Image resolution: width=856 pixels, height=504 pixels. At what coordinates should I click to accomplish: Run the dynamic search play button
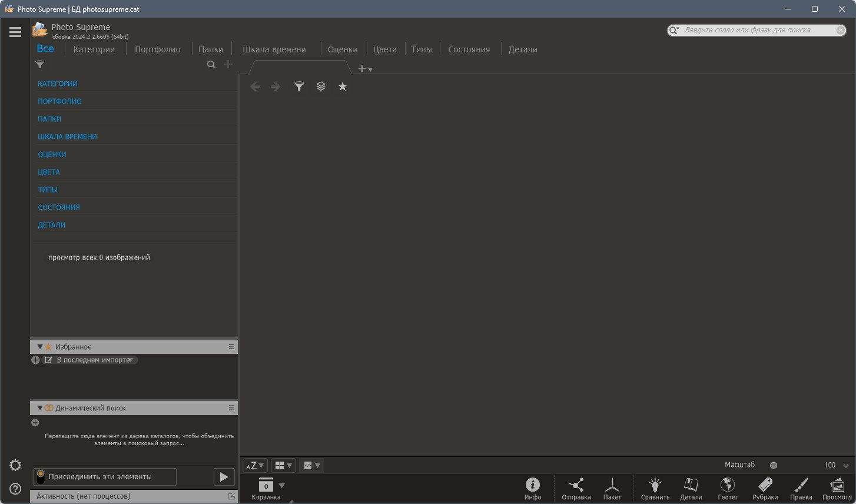[x=224, y=477]
